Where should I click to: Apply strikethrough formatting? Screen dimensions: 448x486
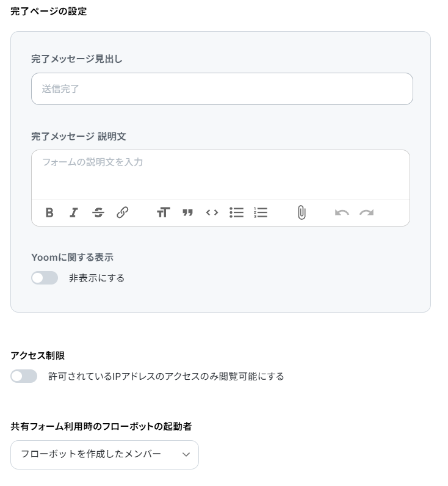click(98, 213)
